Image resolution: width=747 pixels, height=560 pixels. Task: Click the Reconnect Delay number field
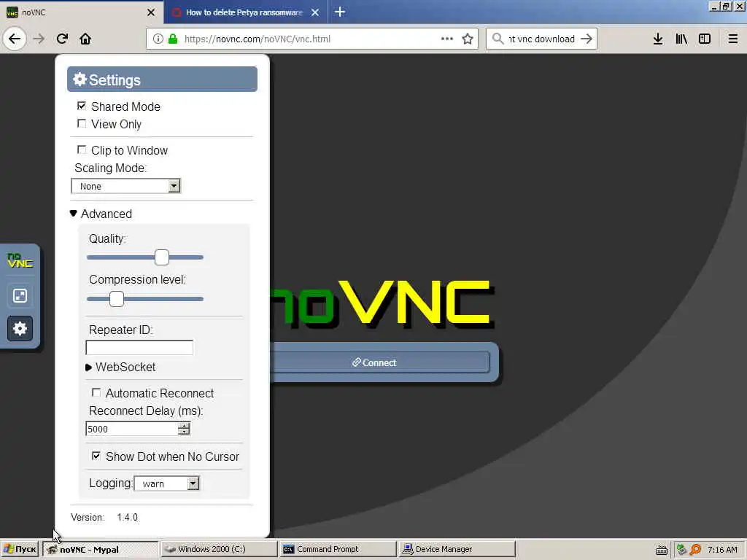[133, 429]
